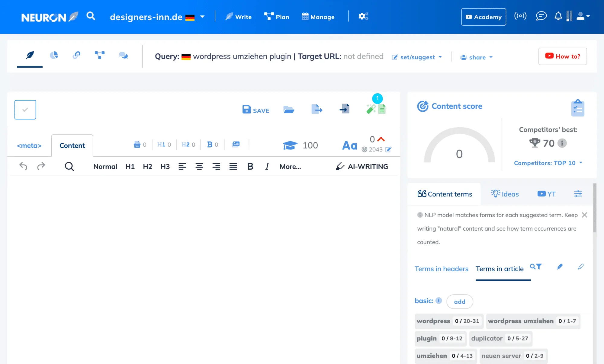This screenshot has width=604, height=364.
Task: Switch to the Content tab
Action: (x=72, y=146)
